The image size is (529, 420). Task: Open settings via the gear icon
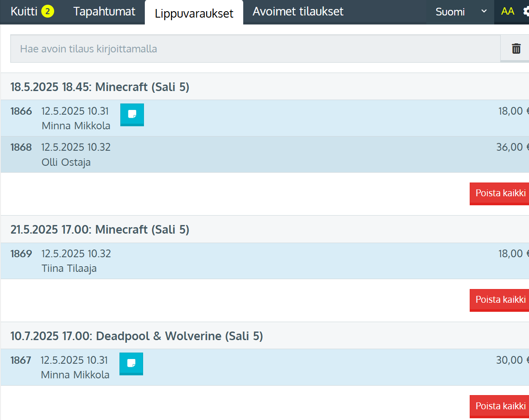point(526,12)
